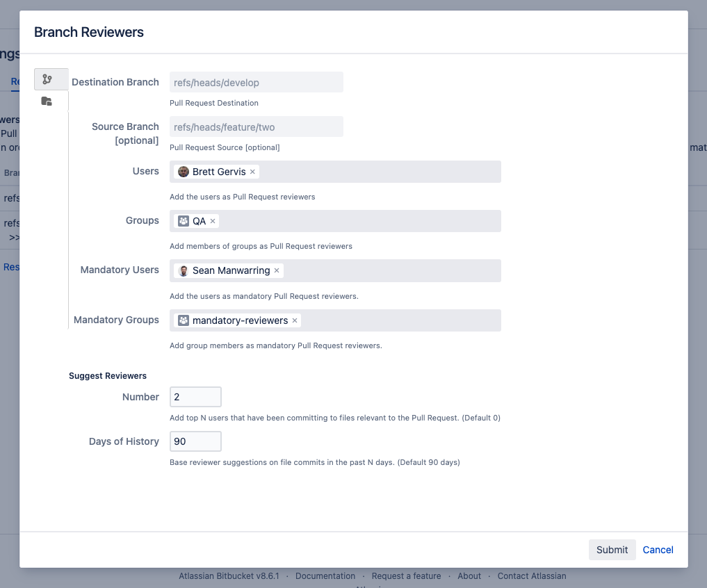Click the mandatory-reviewers group icon

(184, 320)
